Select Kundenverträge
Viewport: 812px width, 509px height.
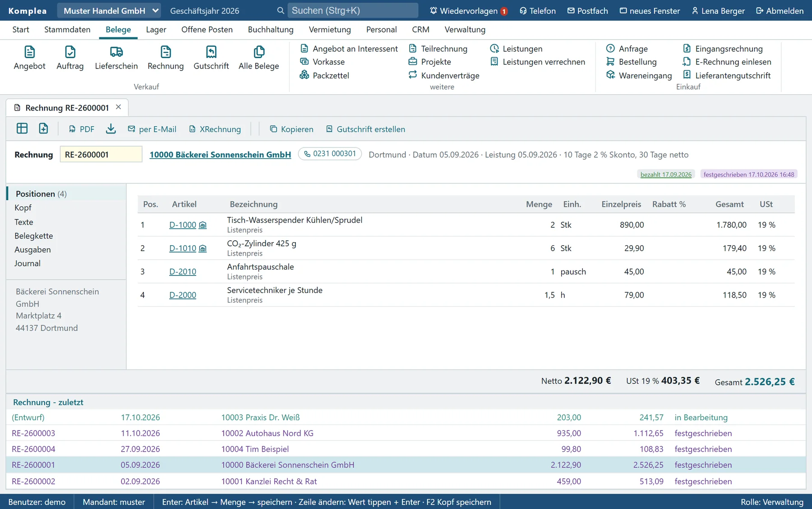[x=444, y=75]
